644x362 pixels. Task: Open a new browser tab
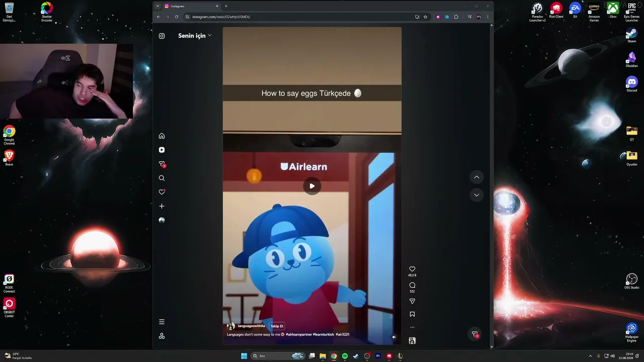click(226, 6)
